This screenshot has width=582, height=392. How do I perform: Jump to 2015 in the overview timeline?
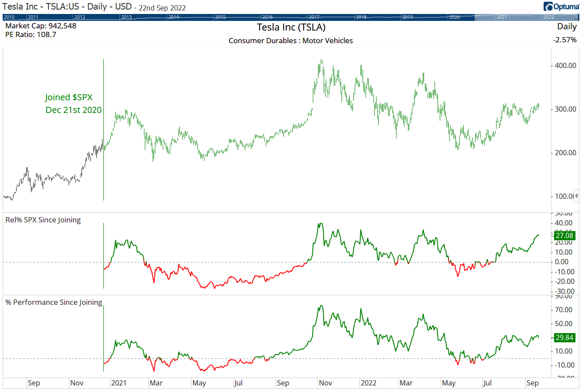pos(220,17)
